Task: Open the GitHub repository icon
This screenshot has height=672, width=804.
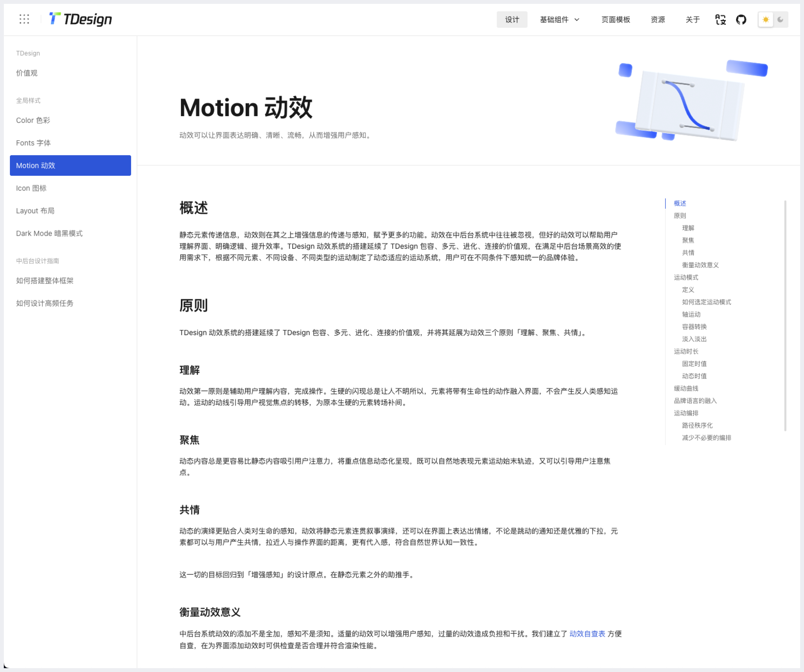Action: [x=741, y=19]
